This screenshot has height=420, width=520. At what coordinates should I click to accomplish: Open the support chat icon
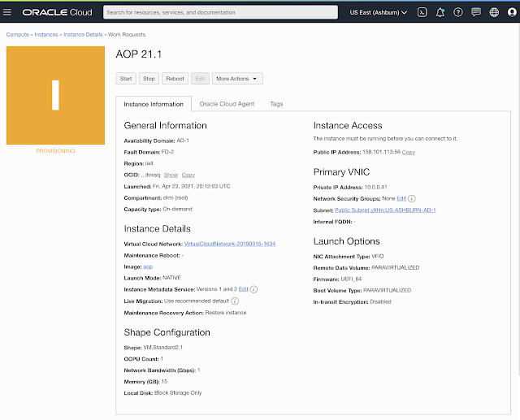coord(476,12)
